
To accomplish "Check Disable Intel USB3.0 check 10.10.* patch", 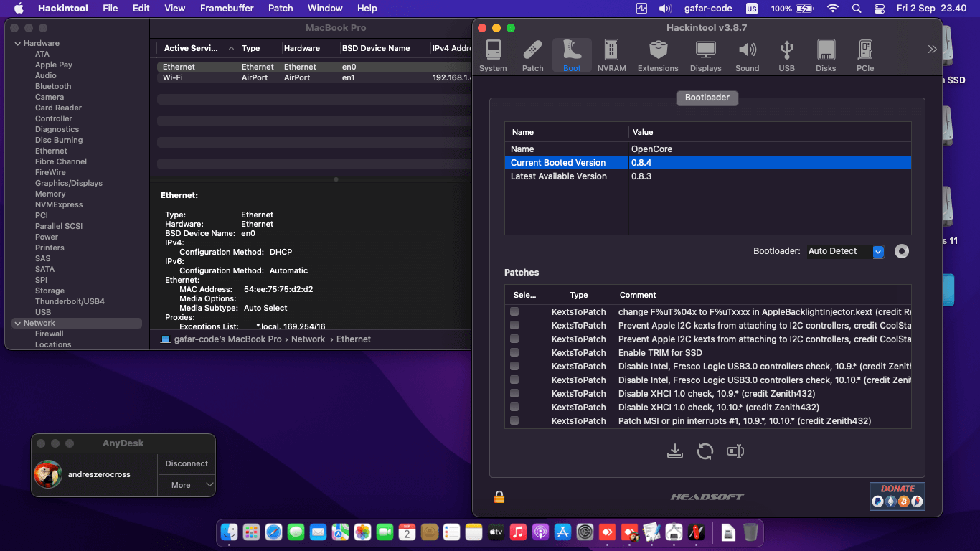I will click(514, 380).
